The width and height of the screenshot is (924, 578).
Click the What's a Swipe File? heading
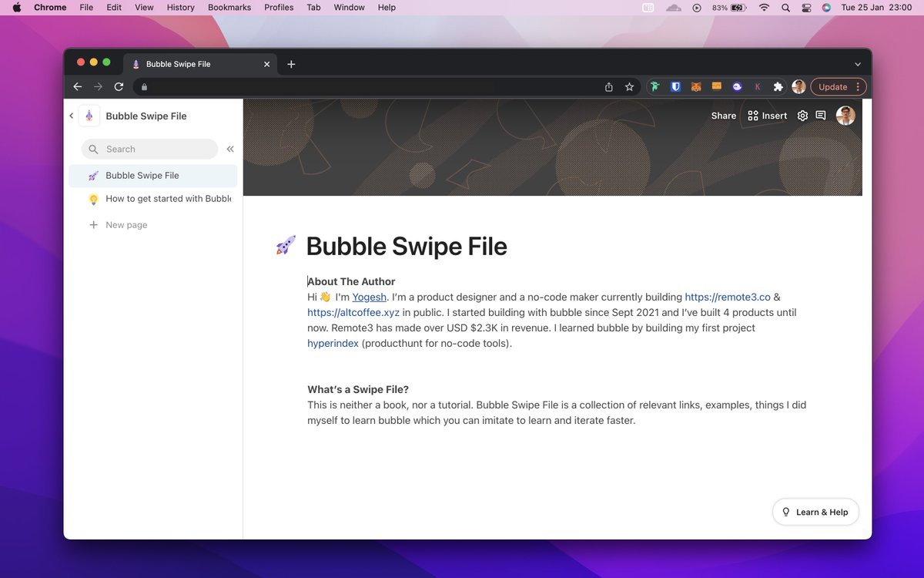pyautogui.click(x=358, y=389)
